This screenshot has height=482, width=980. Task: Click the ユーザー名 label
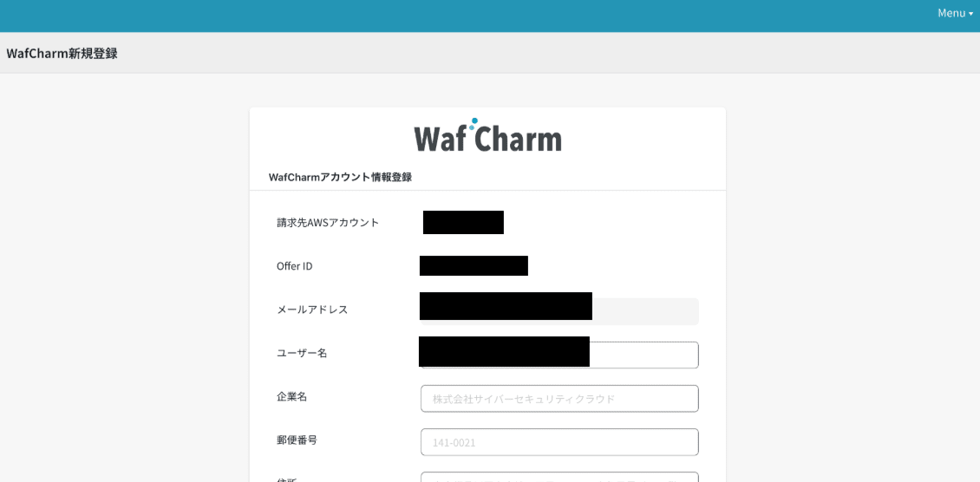coord(302,353)
